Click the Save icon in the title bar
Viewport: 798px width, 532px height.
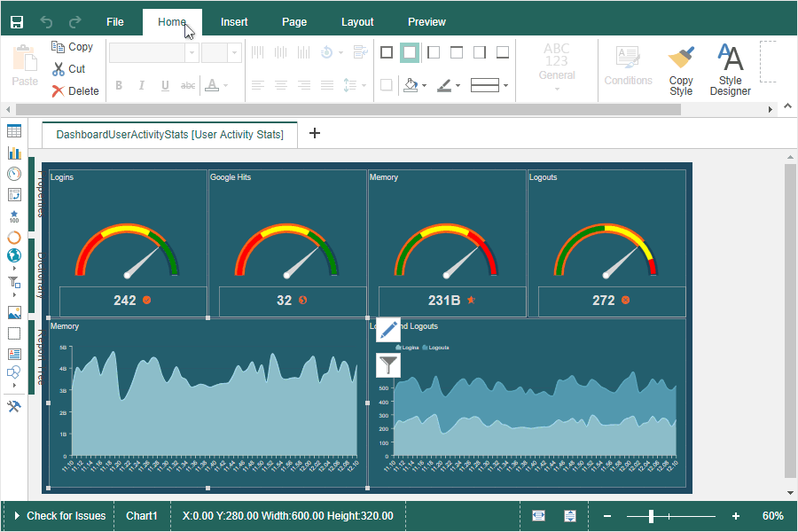click(x=17, y=21)
